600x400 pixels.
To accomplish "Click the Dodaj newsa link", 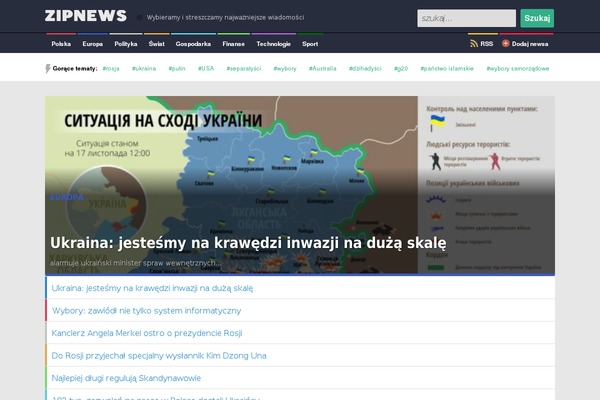I will [x=530, y=44].
